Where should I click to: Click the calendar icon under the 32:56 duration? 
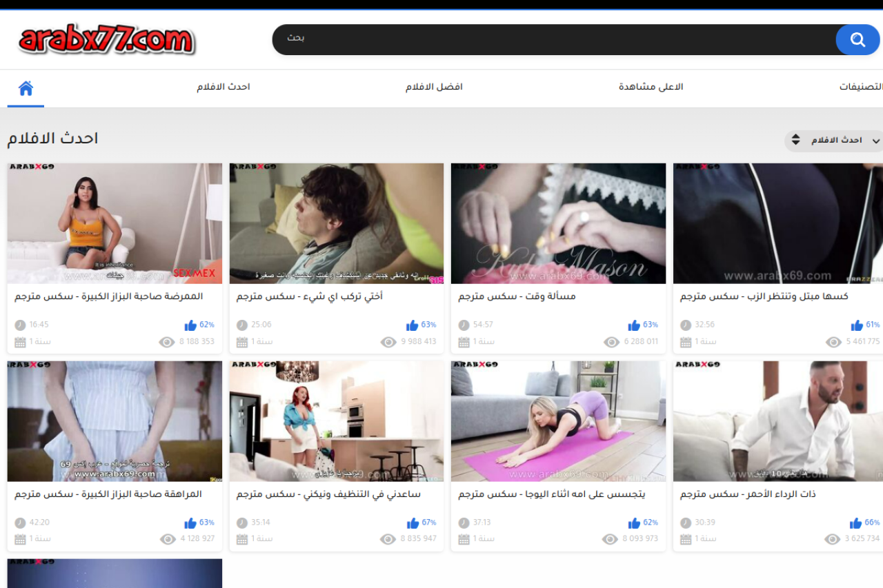tap(686, 342)
